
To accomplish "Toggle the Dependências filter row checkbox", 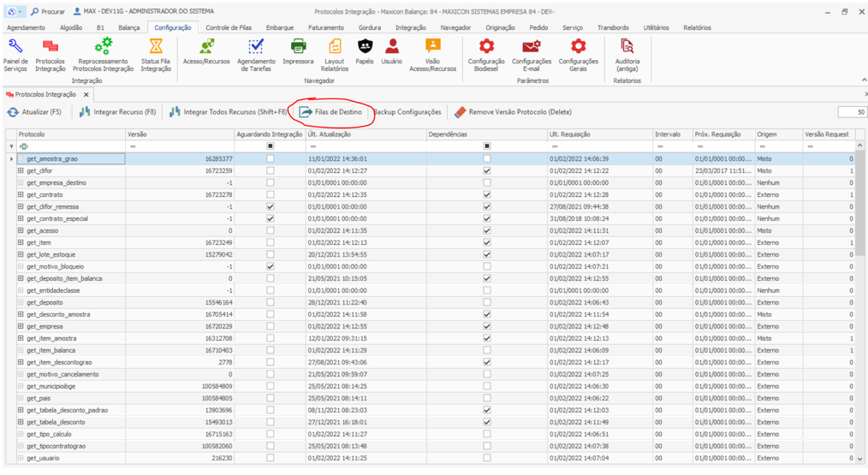I will click(486, 146).
